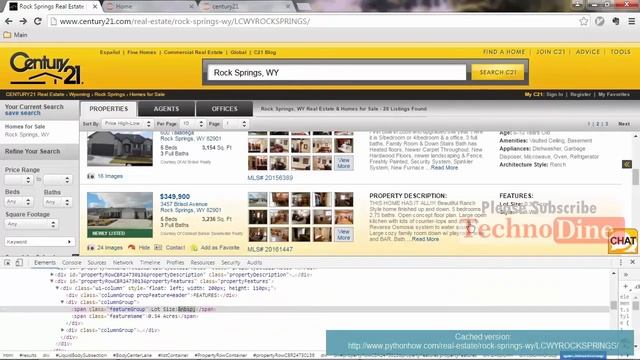Click the Next page link
This screenshot has width=640, height=360.
pyautogui.click(x=624, y=124)
